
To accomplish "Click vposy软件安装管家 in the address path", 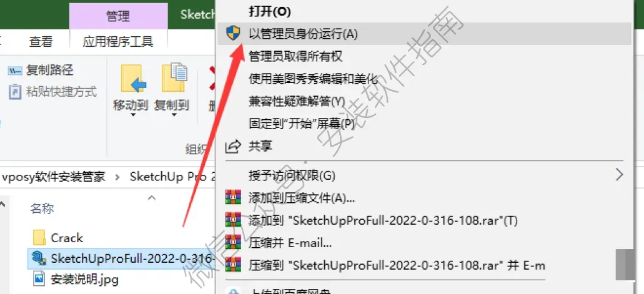I will coord(54,177).
